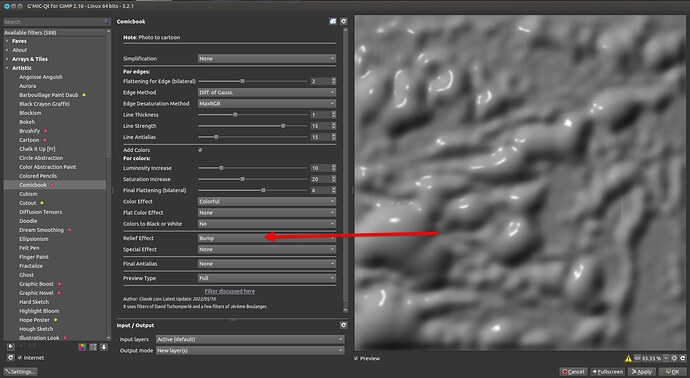Reset Input / Output settings icon
The width and height of the screenshot is (690, 378).
(x=344, y=325)
